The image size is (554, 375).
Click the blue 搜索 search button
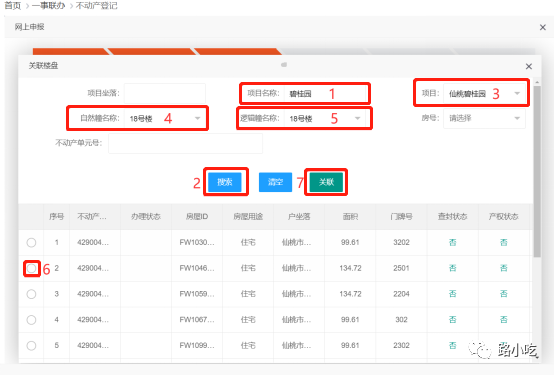tap(225, 182)
